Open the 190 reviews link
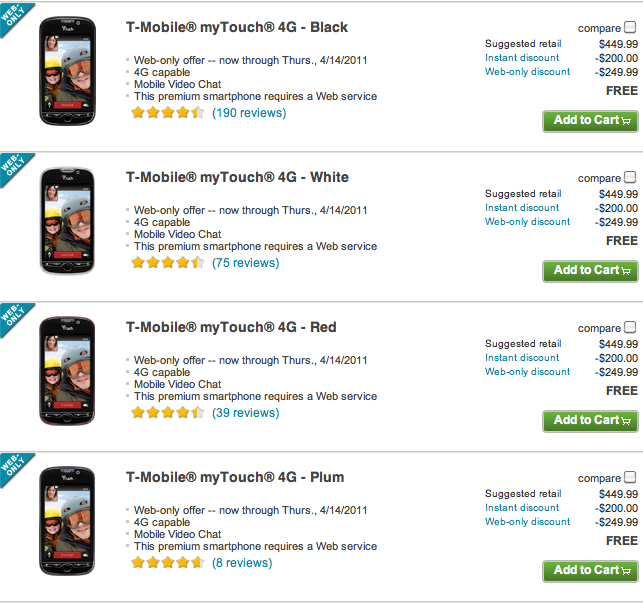643x603 pixels. point(249,113)
